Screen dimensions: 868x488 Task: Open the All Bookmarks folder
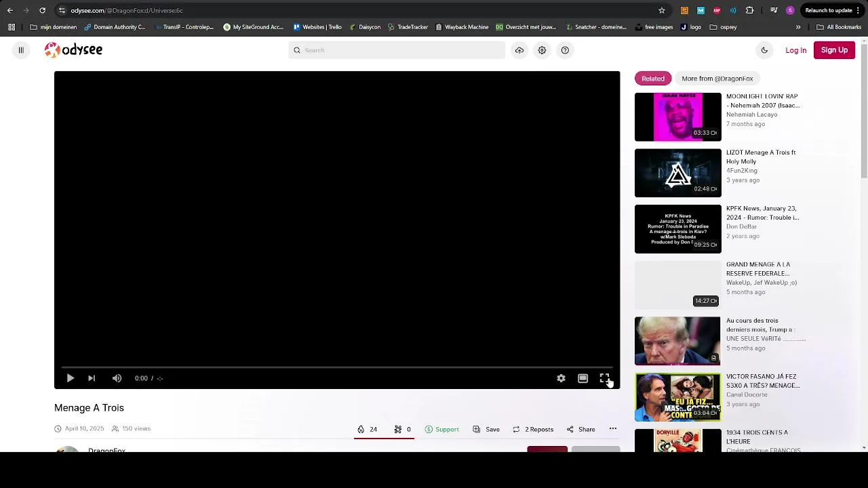(839, 27)
